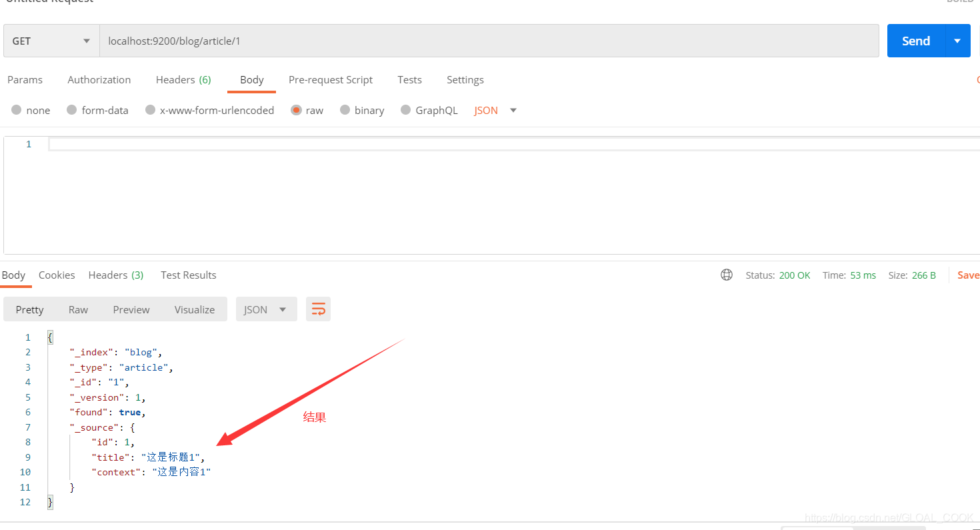Viewport: 980px width, 530px height.
Task: Open the Settings tab
Action: pyautogui.click(x=465, y=79)
